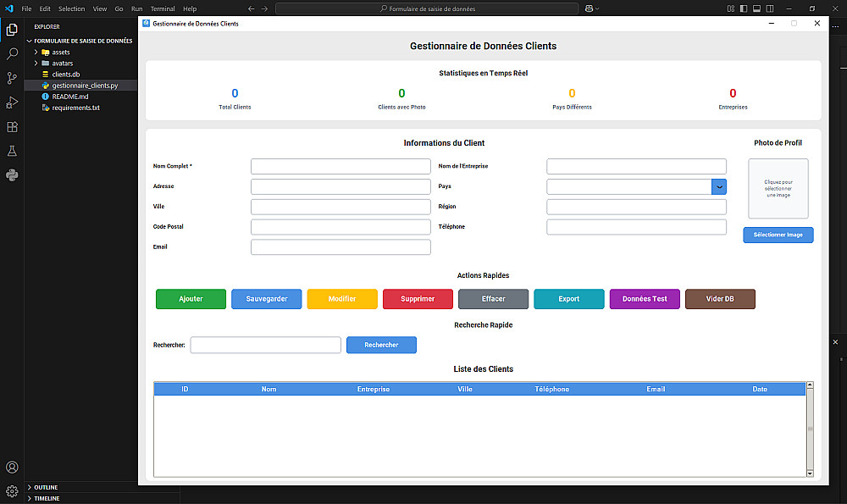Open the Explorer view in activity bar
847x504 pixels.
(12, 30)
